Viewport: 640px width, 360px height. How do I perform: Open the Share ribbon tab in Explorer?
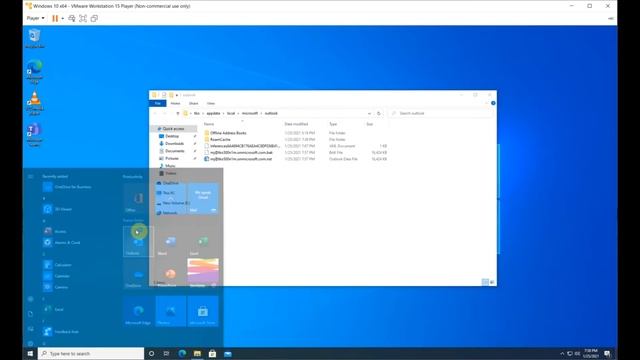tap(193, 104)
